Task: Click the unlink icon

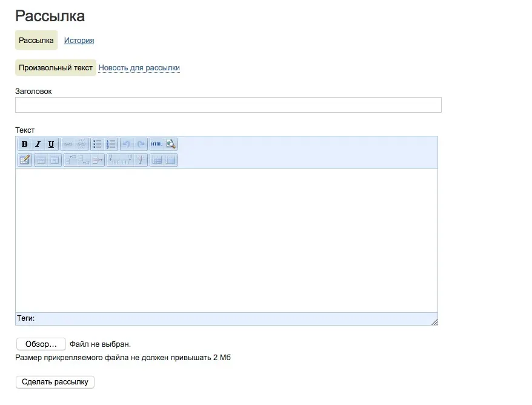Action: click(x=81, y=144)
